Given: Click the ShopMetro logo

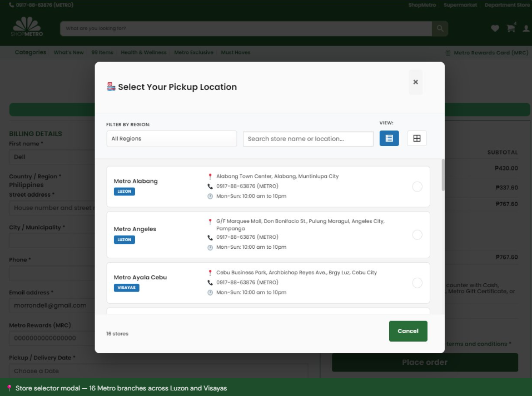Looking at the screenshot, I should click(27, 27).
